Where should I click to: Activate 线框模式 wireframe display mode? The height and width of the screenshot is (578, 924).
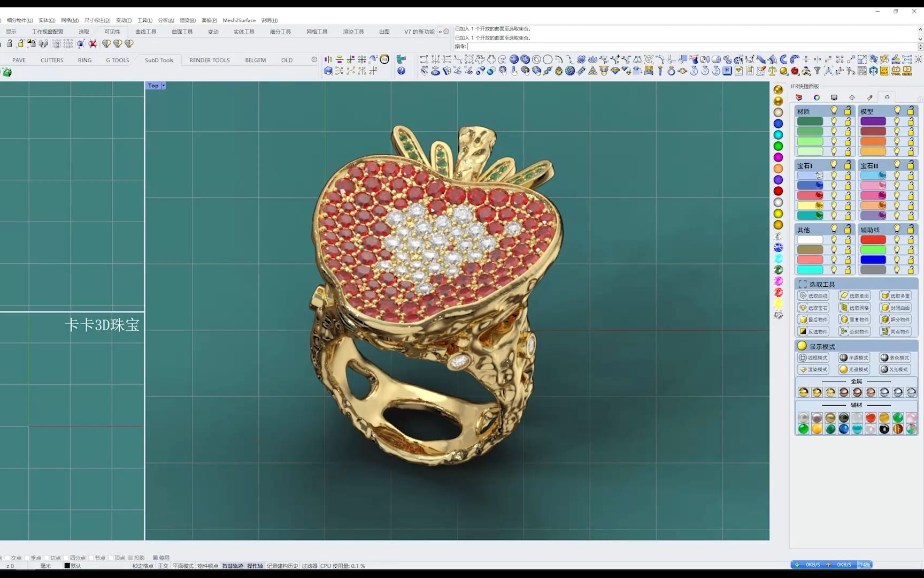pyautogui.click(x=813, y=358)
